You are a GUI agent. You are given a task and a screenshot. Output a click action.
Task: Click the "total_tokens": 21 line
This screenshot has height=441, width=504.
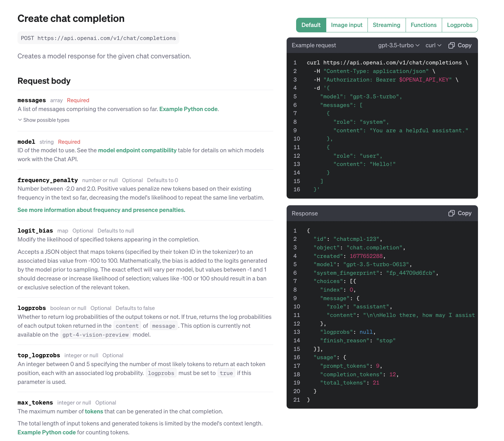pos(349,383)
